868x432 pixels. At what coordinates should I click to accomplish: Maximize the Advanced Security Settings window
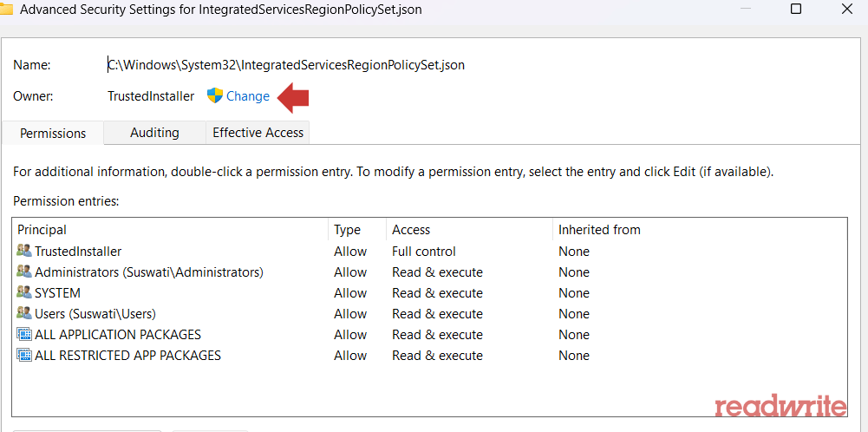pyautogui.click(x=796, y=9)
